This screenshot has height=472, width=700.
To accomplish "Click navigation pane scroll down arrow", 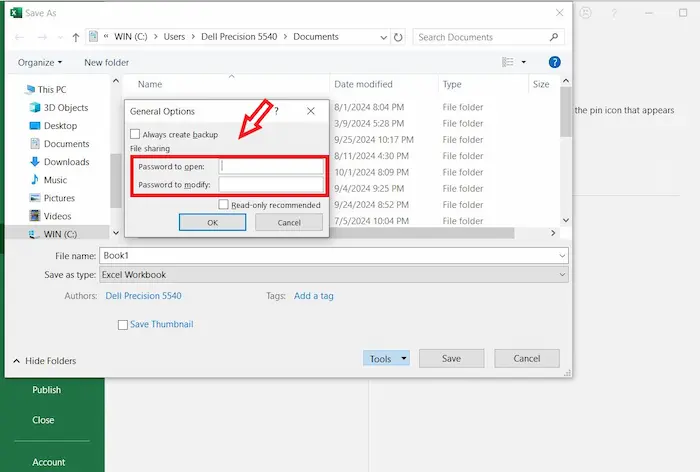I will 116,233.
